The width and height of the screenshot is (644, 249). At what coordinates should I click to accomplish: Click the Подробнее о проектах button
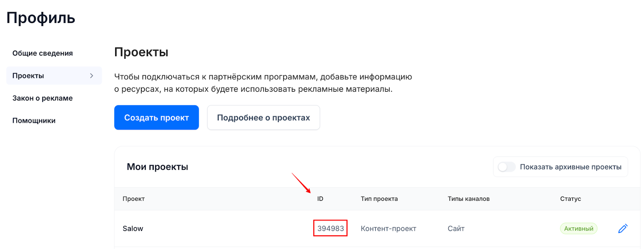pyautogui.click(x=263, y=117)
